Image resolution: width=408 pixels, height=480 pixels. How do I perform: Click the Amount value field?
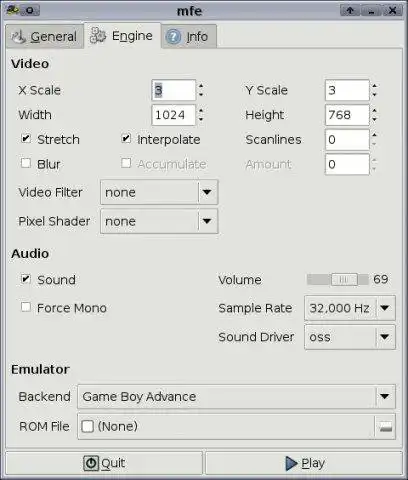click(x=347, y=164)
